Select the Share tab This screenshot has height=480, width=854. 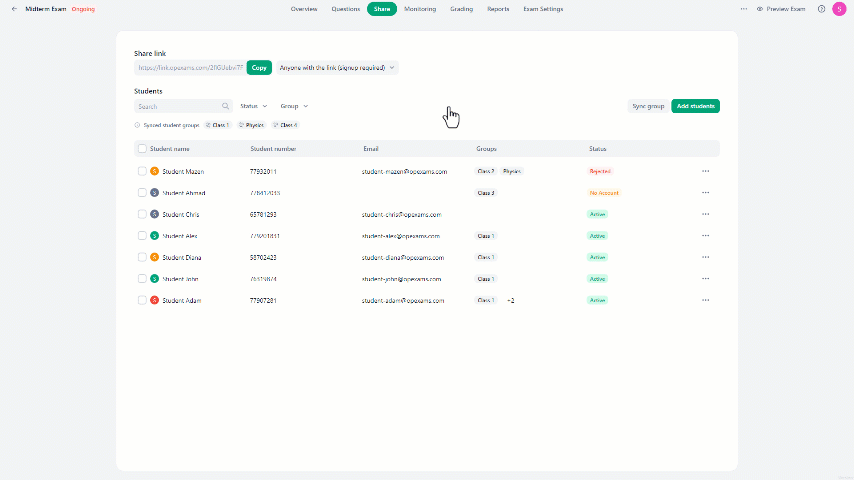(382, 9)
